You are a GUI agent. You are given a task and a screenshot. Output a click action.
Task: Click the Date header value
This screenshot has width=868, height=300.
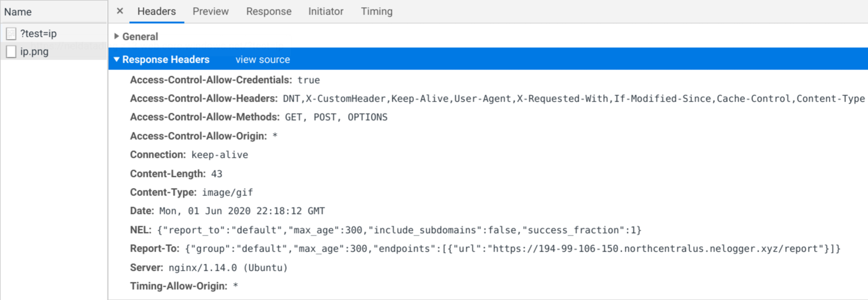point(242,211)
